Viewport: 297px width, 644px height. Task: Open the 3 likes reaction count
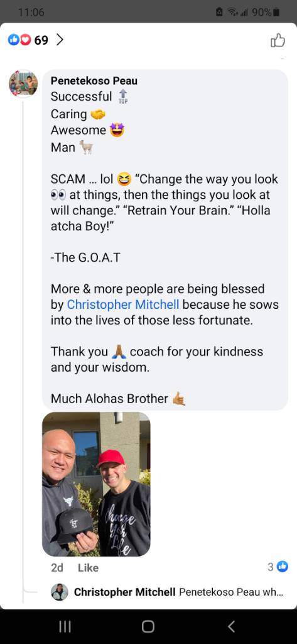point(278,567)
